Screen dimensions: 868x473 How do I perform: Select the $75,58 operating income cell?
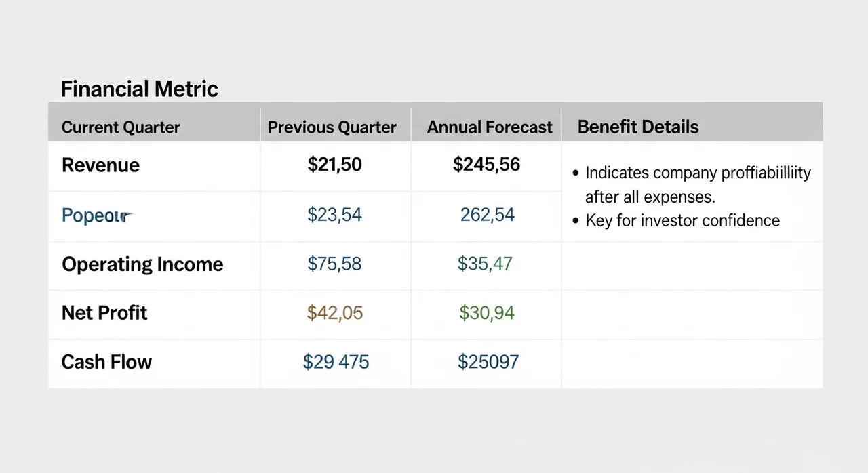coord(334,264)
